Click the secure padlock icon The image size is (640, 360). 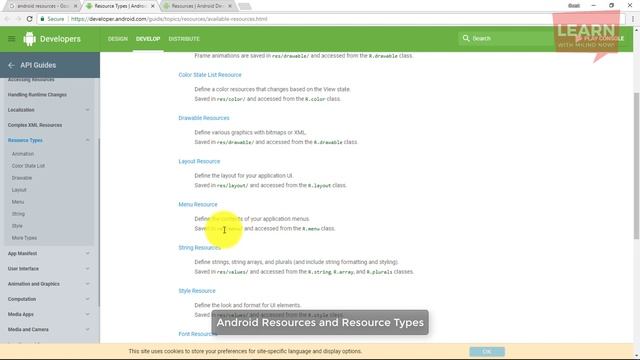(42, 19)
